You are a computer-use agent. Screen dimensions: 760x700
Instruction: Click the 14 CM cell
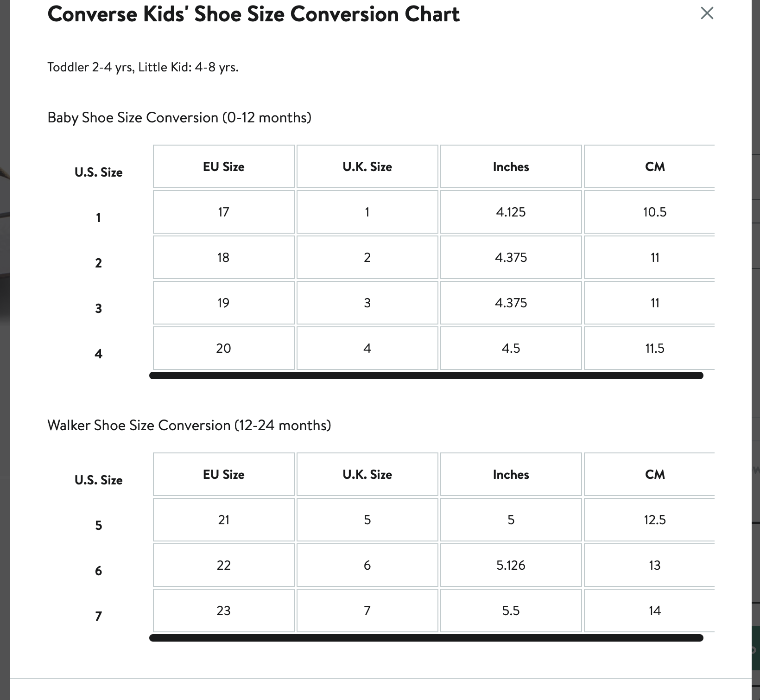[650, 611]
